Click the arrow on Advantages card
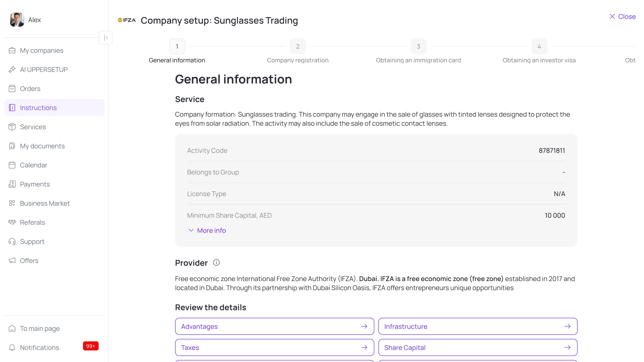The height and width of the screenshot is (362, 644). [x=364, y=326]
